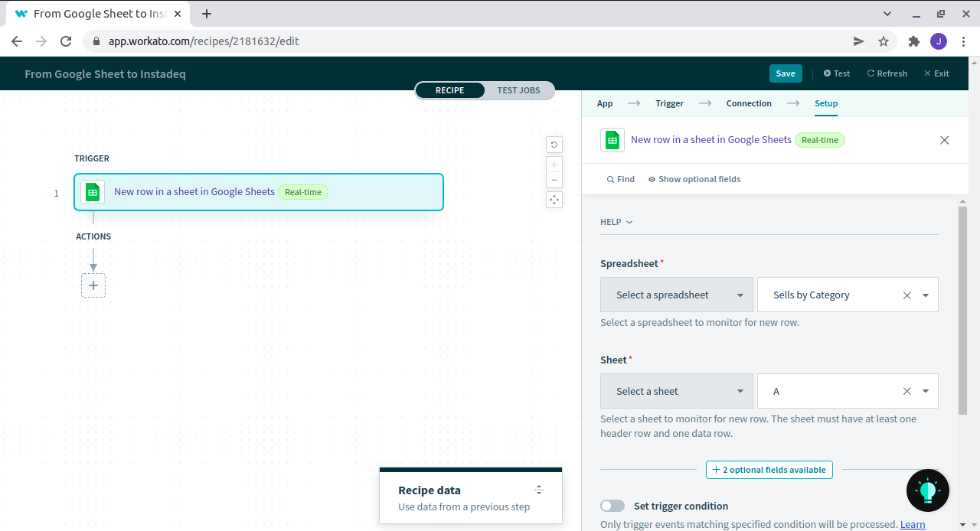This screenshot has width=980, height=531.
Task: Open the Select a sheet mode dropdown
Action: pyautogui.click(x=677, y=391)
